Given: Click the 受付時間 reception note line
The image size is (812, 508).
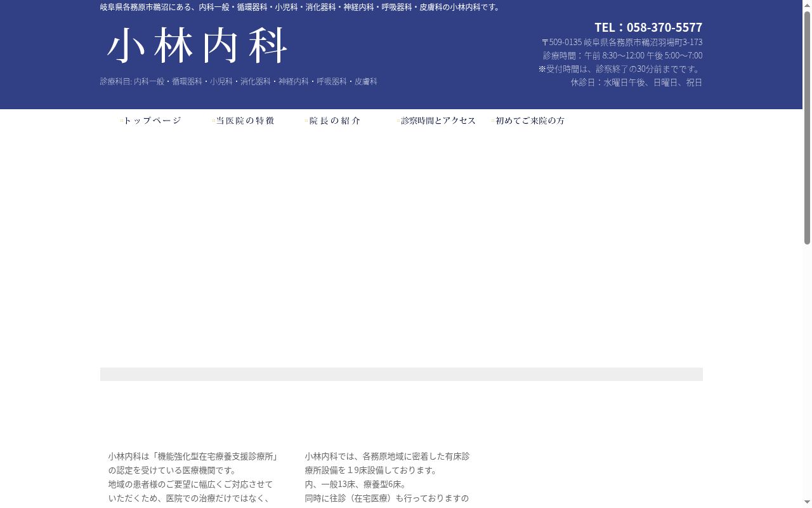Looking at the screenshot, I should (x=620, y=69).
